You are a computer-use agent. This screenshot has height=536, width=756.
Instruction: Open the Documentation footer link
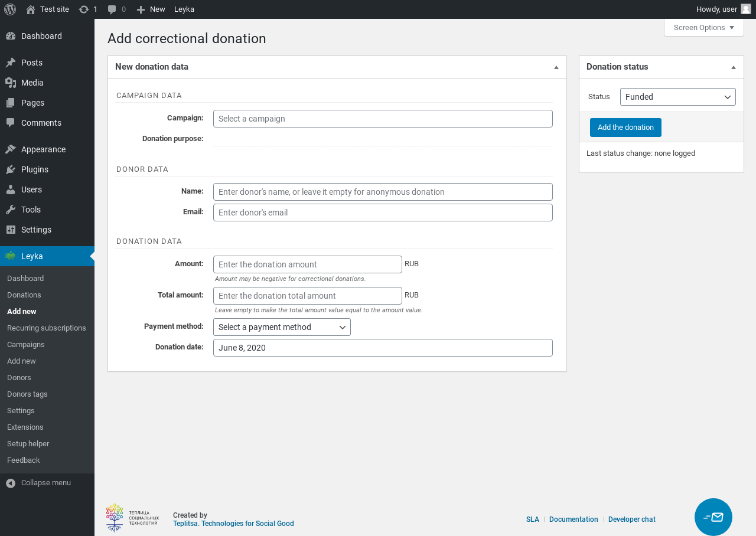pos(573,519)
